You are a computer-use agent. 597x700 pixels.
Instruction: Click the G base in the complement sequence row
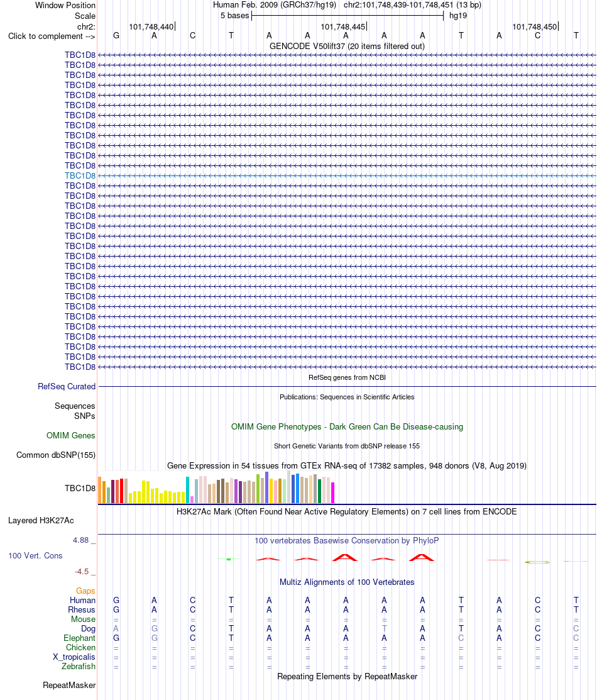pos(116,36)
